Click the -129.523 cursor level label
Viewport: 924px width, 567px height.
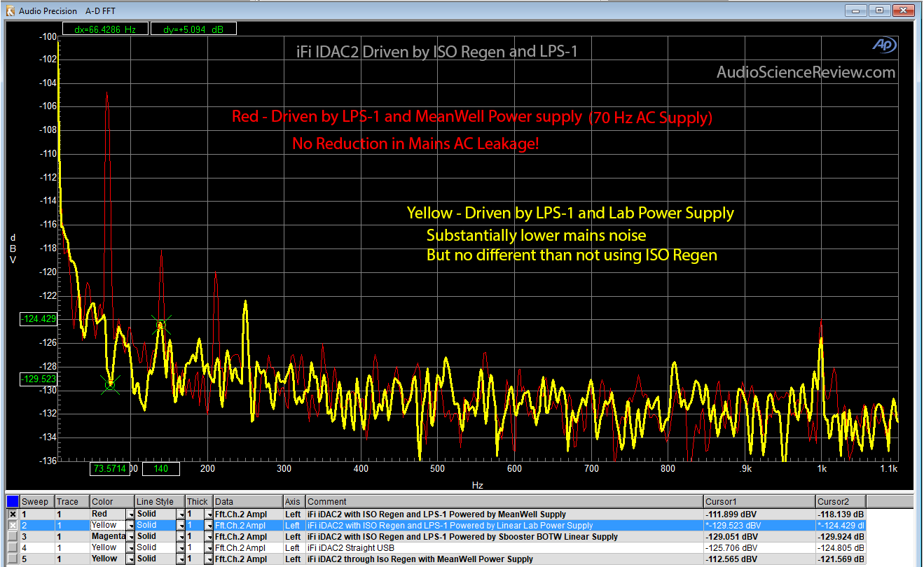[39, 379]
